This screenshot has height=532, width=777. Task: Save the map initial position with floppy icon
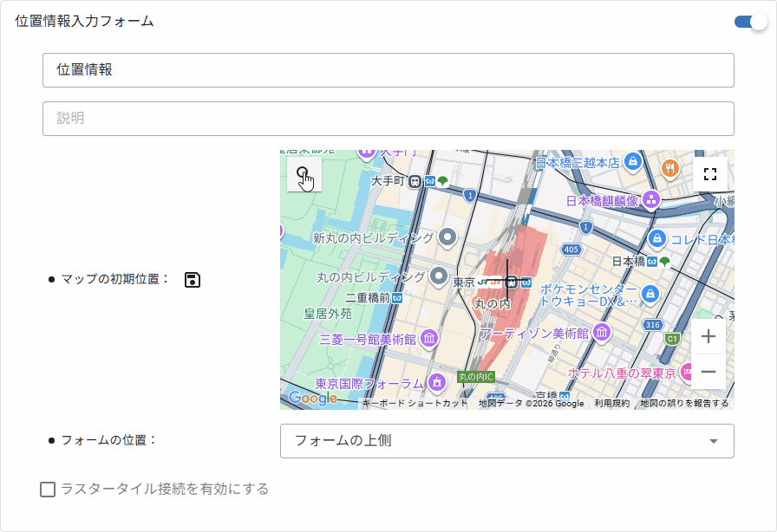pyautogui.click(x=193, y=279)
